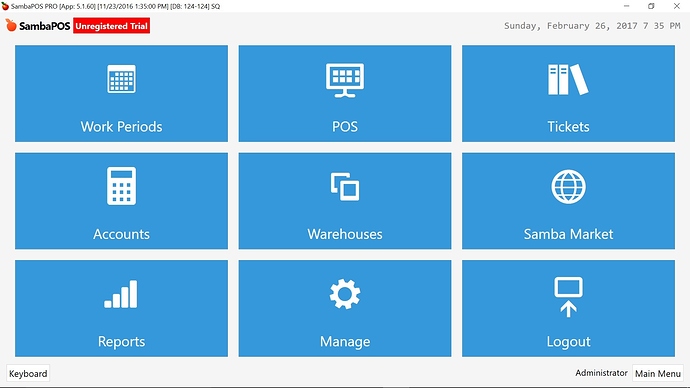Click the Logout screen arrow icon
This screenshot has width=690, height=388.
[x=568, y=297]
